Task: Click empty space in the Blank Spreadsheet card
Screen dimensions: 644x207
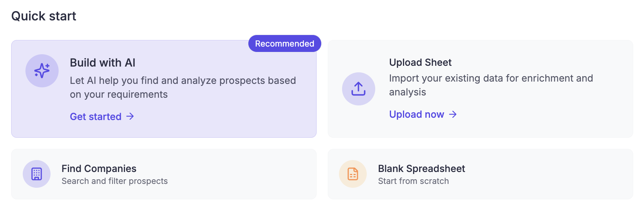Action: [551, 174]
